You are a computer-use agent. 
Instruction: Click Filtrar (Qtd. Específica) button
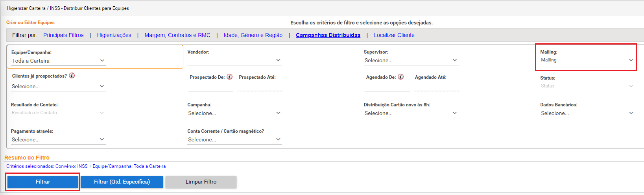point(122,182)
